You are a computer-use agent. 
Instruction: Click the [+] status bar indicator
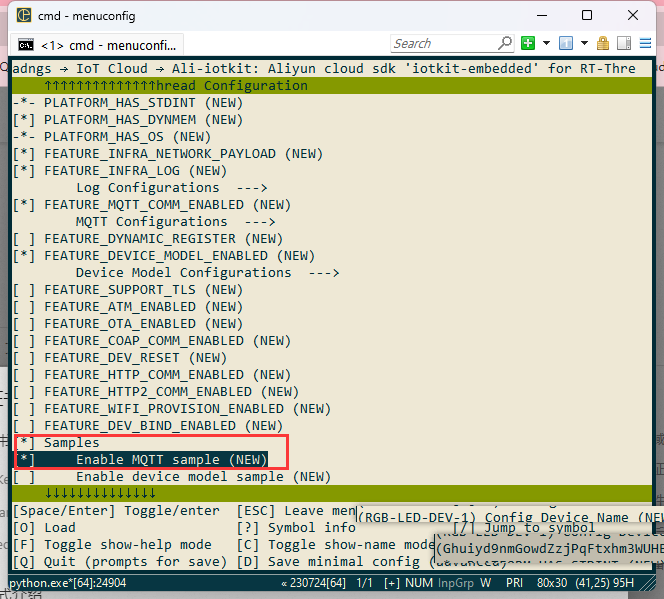click(x=392, y=583)
